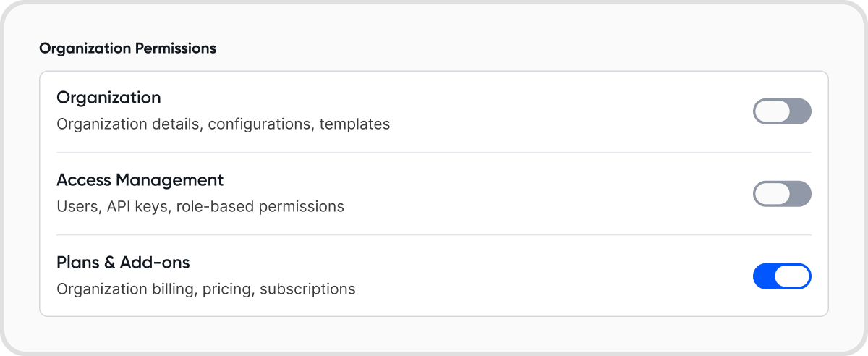Click the white knob of the Plans & Add-ons toggle
Image resolution: width=868 pixels, height=356 pixels.
[793, 276]
